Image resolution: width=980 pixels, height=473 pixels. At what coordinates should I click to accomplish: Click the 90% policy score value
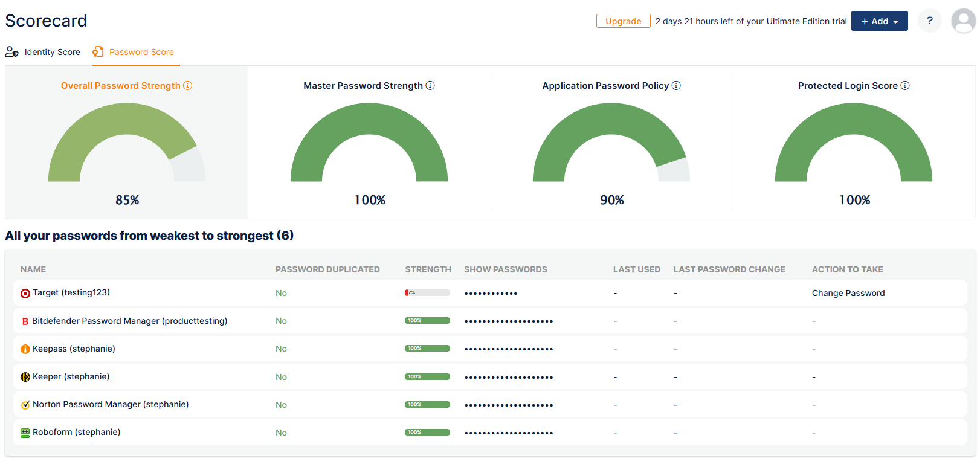[x=612, y=200]
